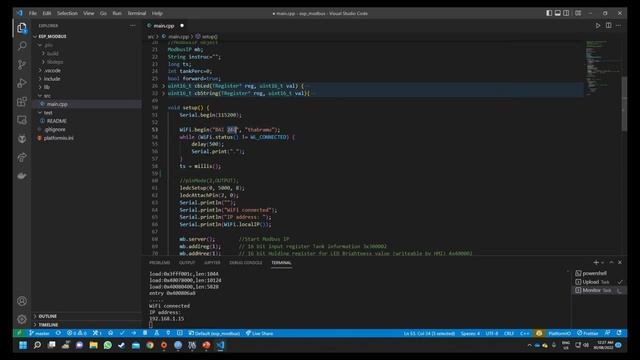640x360 pixels.
Task: Toggle Panel layout button in title bar
Action: click(558, 13)
